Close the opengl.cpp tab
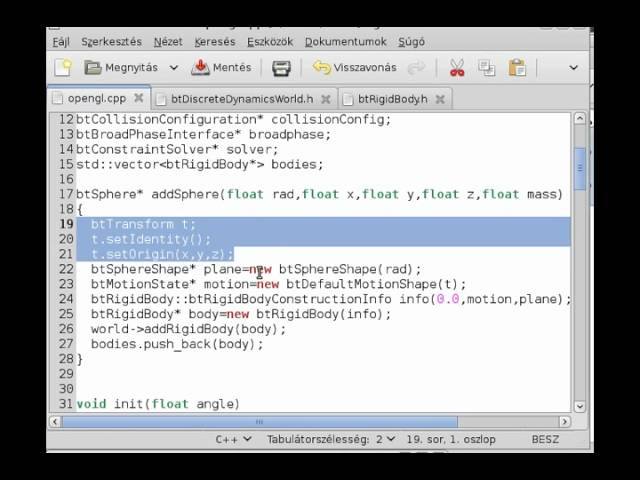 tap(139, 98)
